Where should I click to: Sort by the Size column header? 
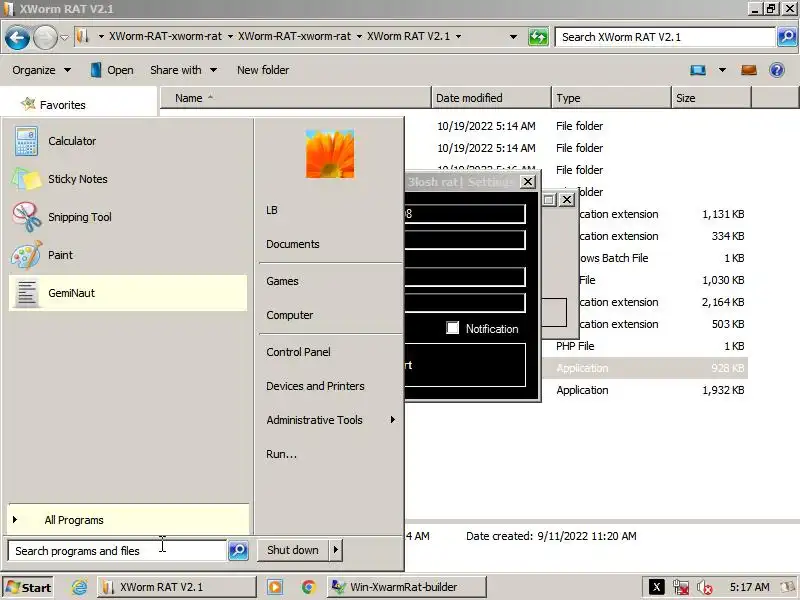(x=711, y=98)
